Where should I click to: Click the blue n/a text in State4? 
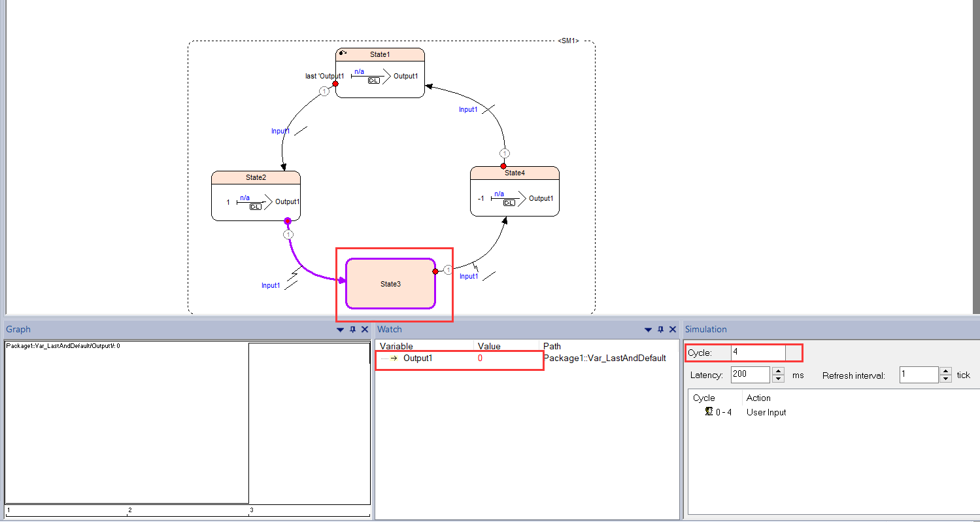pyautogui.click(x=499, y=194)
